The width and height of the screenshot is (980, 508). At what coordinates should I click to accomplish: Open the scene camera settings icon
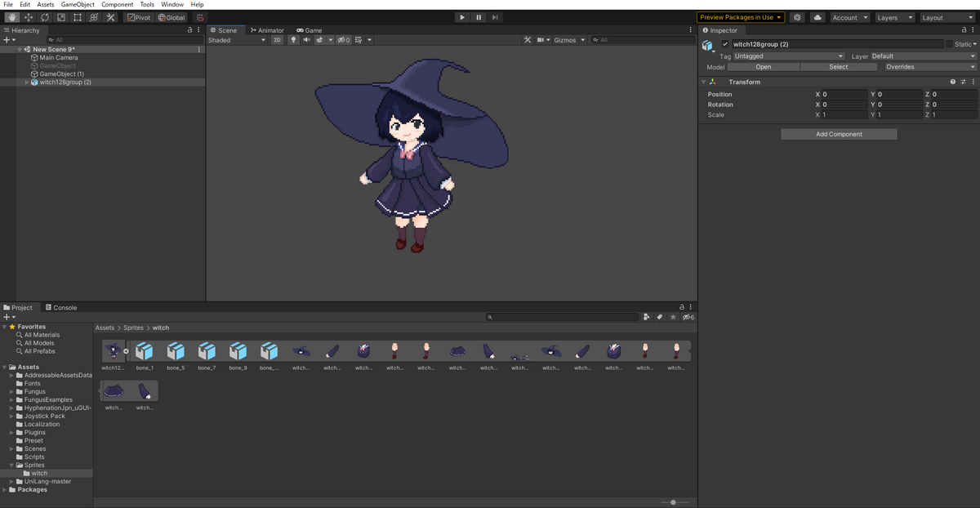(540, 40)
